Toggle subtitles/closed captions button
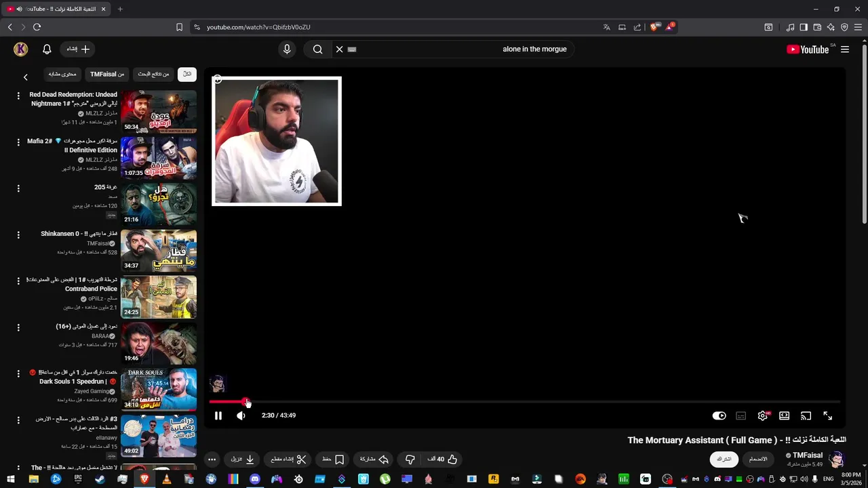 (741, 415)
